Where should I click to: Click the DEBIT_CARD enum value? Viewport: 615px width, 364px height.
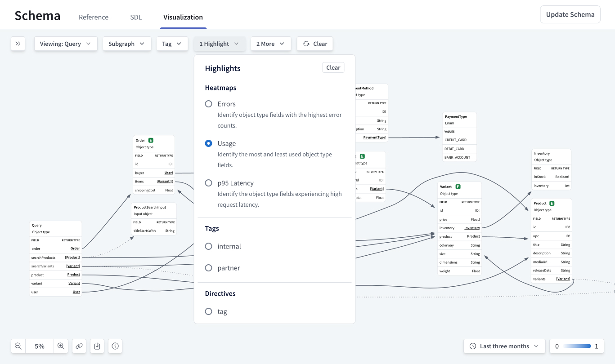tap(459, 149)
